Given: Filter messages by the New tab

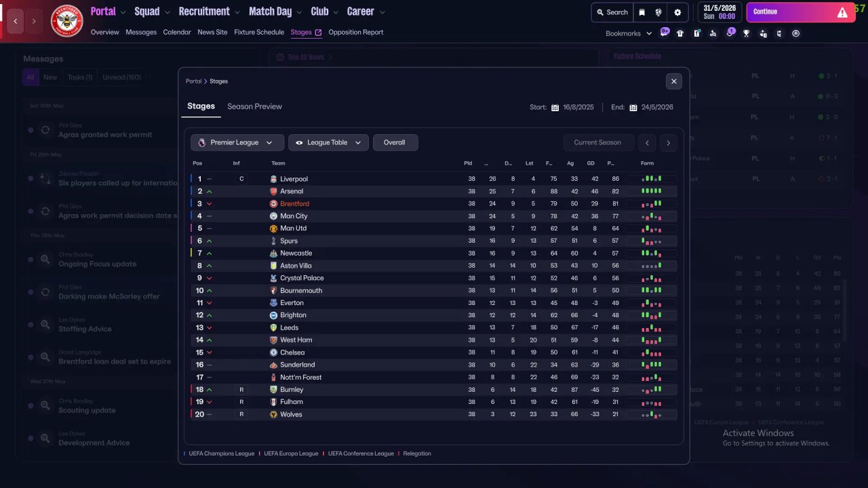Looking at the screenshot, I should 50,77.
